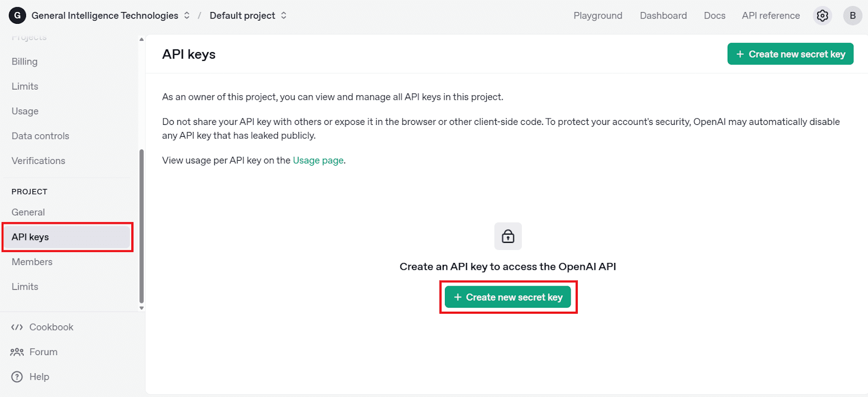Click the "PROJECT" sidebar section label
Image resolution: width=868 pixels, height=397 pixels.
point(29,192)
